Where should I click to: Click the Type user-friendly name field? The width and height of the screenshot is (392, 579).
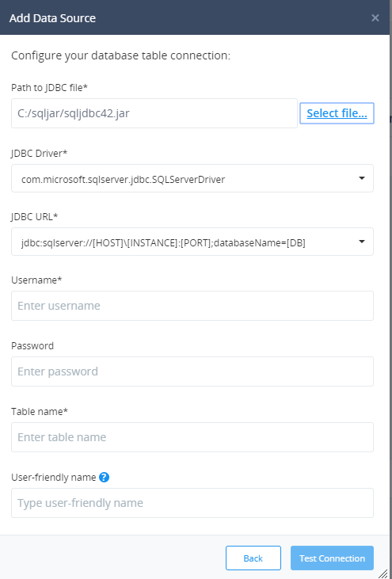tap(192, 503)
